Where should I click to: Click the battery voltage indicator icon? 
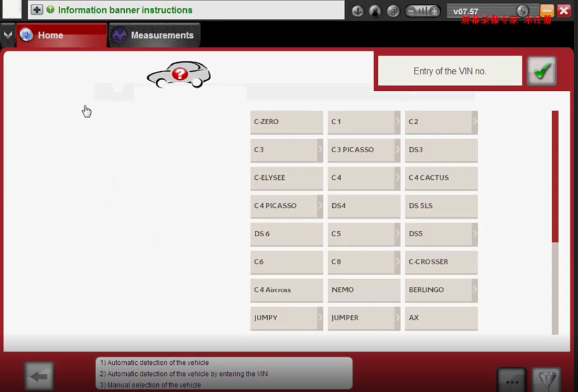coord(423,11)
